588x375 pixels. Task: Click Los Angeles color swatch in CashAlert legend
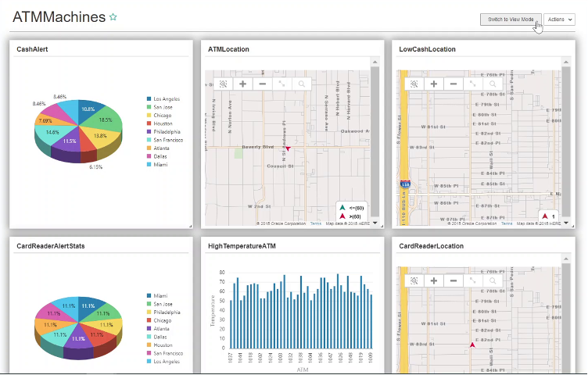click(149, 99)
